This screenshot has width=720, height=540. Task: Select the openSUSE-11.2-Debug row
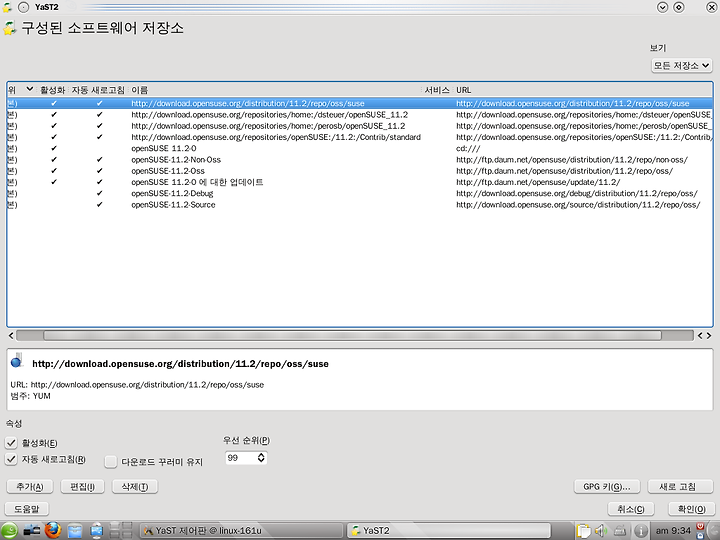tap(360, 193)
